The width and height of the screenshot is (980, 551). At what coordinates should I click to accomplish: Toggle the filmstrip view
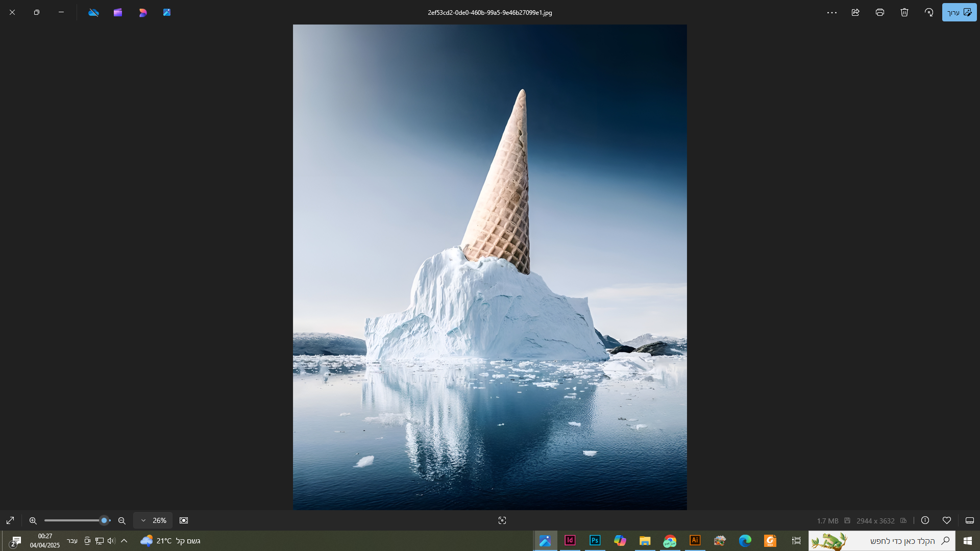point(970,520)
